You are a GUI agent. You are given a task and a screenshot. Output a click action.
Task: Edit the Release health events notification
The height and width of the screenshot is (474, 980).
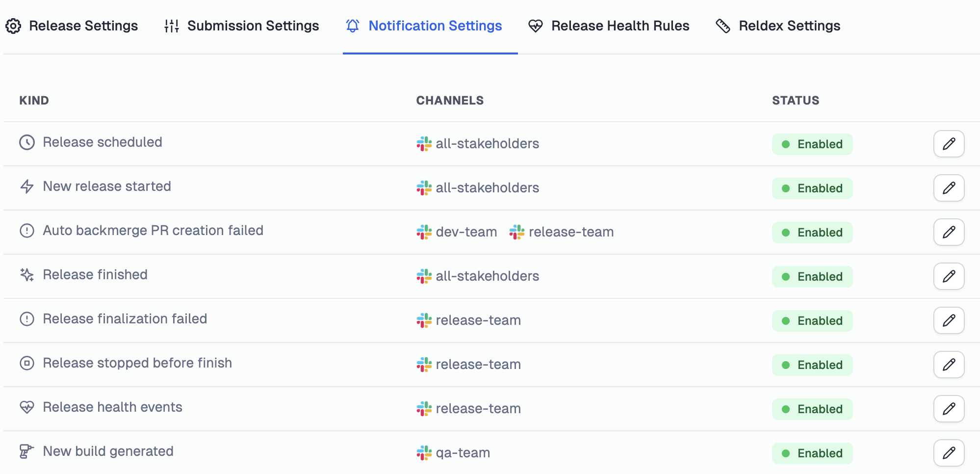949,409
